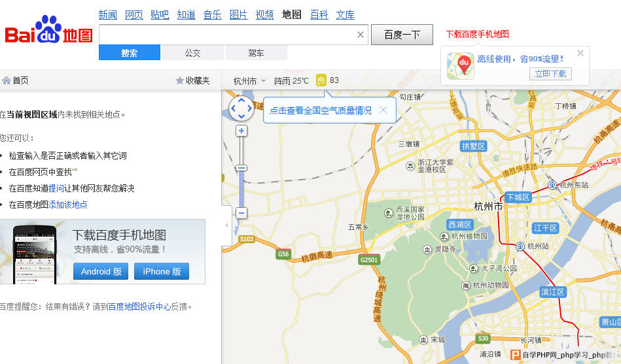
Task: Click the Android 版 download button
Action: [x=101, y=271]
